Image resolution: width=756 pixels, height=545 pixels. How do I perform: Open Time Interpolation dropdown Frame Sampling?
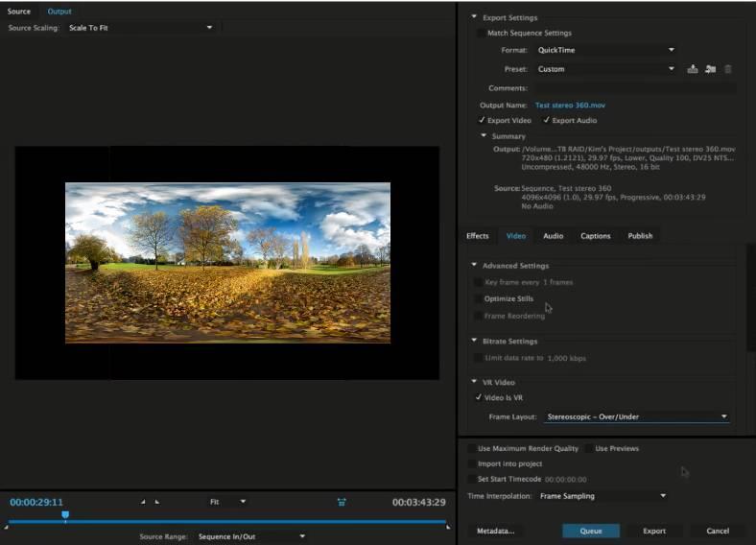pyautogui.click(x=602, y=496)
